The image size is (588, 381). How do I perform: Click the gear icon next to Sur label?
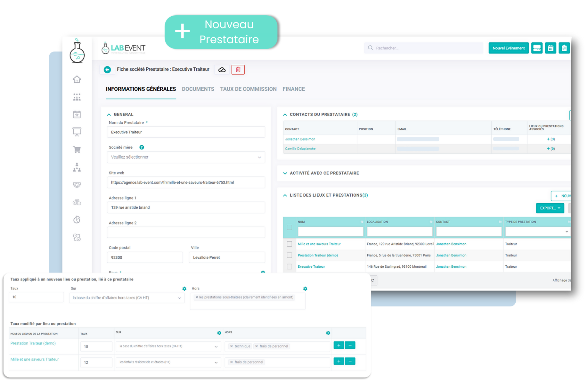coord(184,289)
